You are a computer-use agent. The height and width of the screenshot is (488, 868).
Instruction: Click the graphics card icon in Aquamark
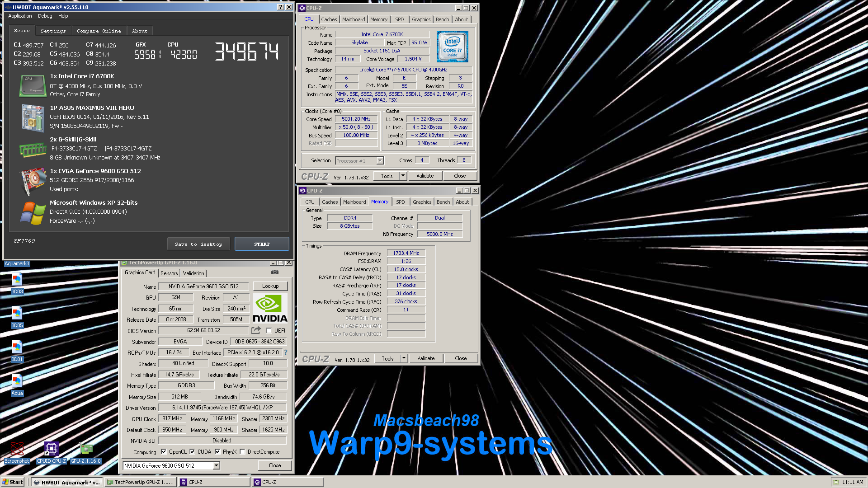click(33, 181)
